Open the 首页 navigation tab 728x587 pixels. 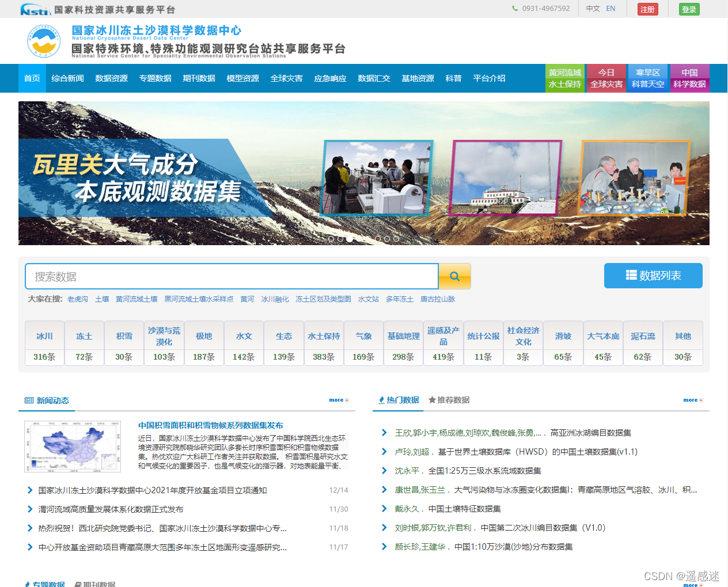click(32, 78)
